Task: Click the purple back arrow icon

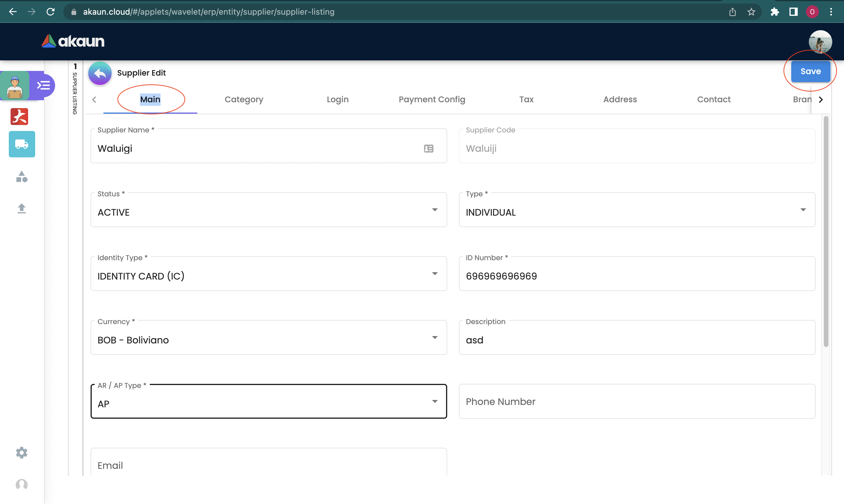Action: pyautogui.click(x=100, y=73)
